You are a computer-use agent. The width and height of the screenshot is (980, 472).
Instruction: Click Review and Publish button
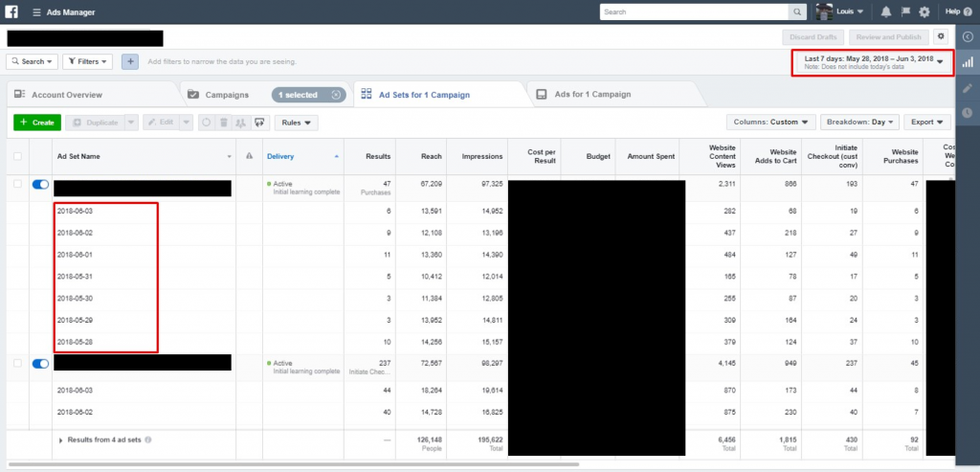coord(888,37)
